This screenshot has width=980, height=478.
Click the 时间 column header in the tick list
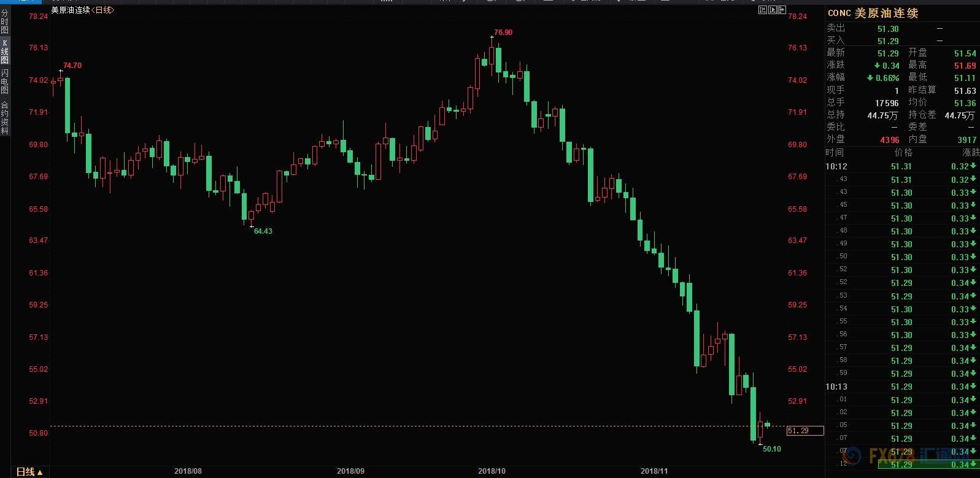tap(835, 153)
